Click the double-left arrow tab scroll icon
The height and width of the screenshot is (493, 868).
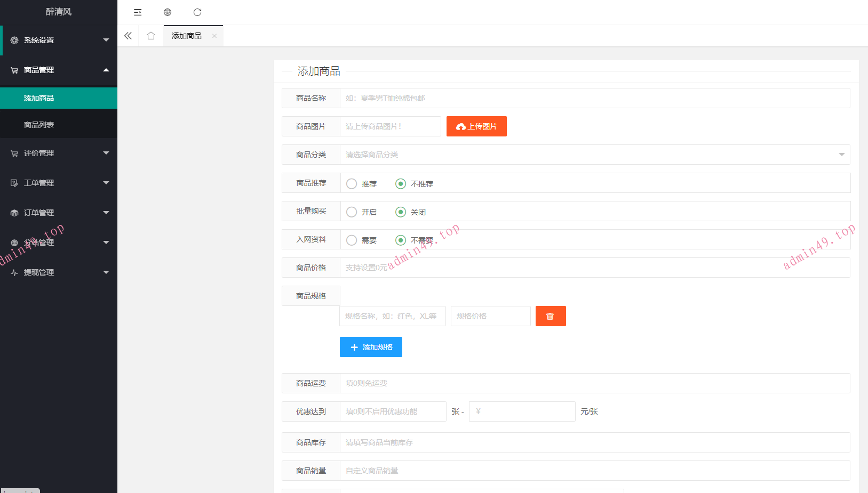pos(128,36)
